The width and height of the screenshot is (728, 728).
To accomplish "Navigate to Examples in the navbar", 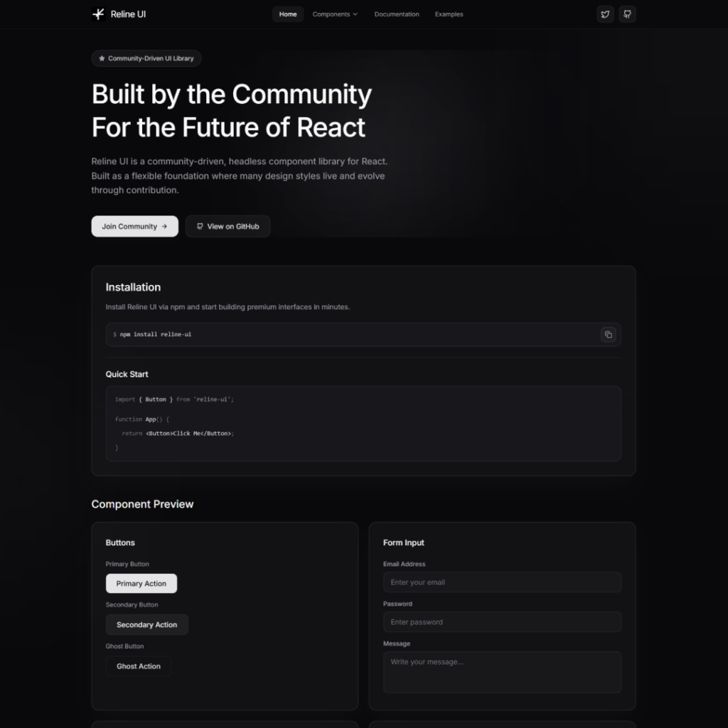I will point(449,14).
